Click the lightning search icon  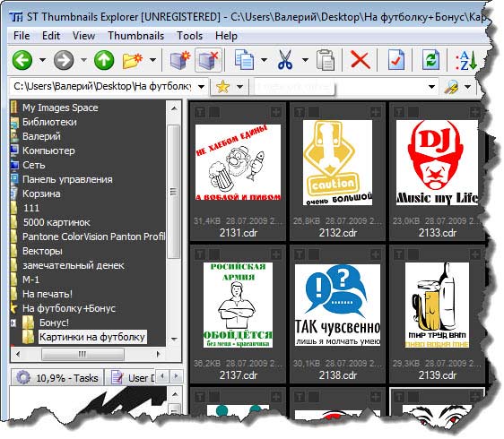[x=451, y=87]
